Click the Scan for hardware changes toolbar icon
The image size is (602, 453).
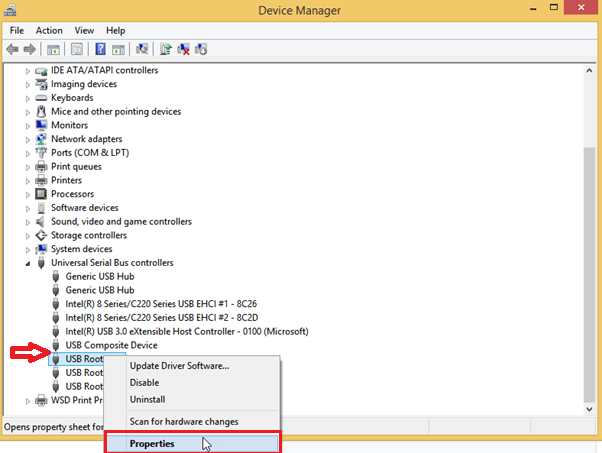142,49
